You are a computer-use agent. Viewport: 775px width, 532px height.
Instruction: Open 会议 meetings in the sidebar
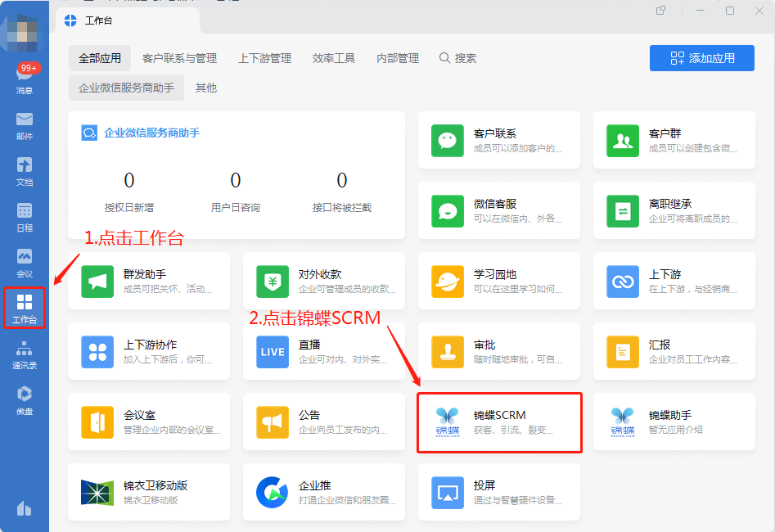pos(25,264)
